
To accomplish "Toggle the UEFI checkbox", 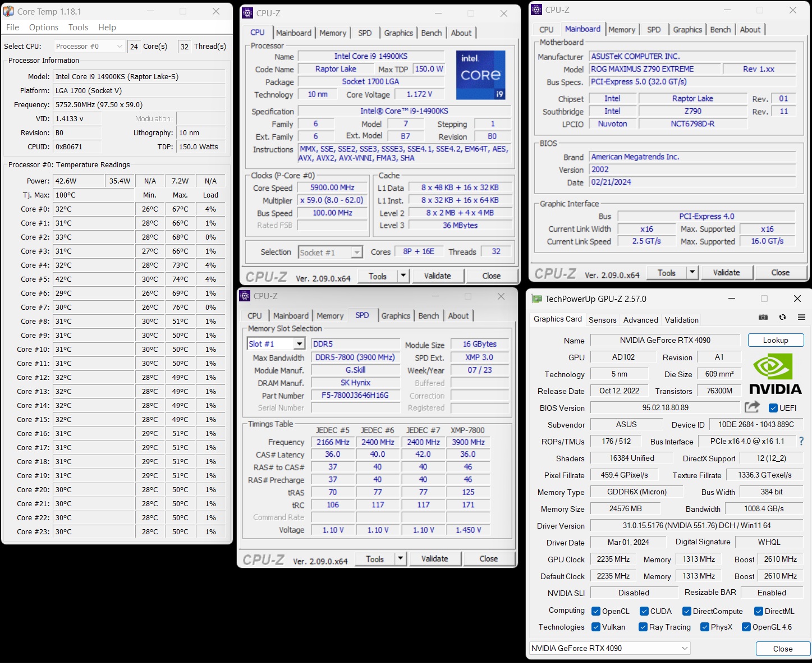I will tap(773, 408).
